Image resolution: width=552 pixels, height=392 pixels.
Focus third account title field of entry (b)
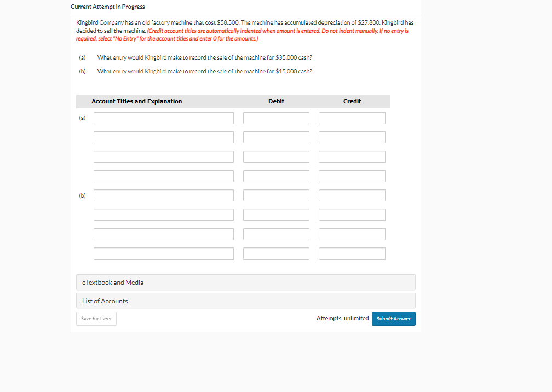(164, 234)
